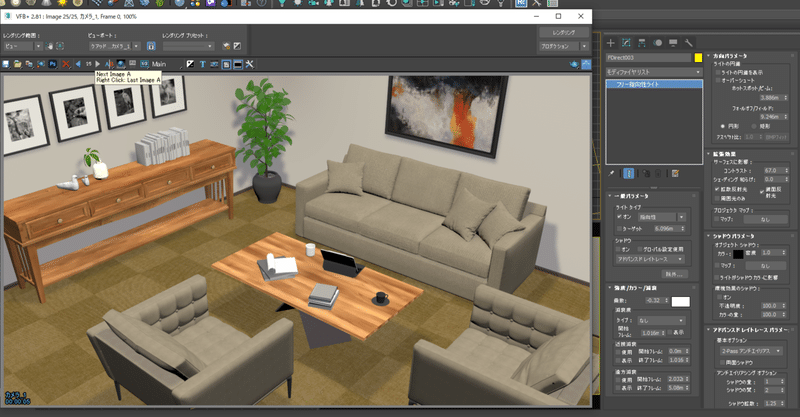Click the FDirect003 object name field
Viewport: 800px width, 417px height.
(x=648, y=58)
